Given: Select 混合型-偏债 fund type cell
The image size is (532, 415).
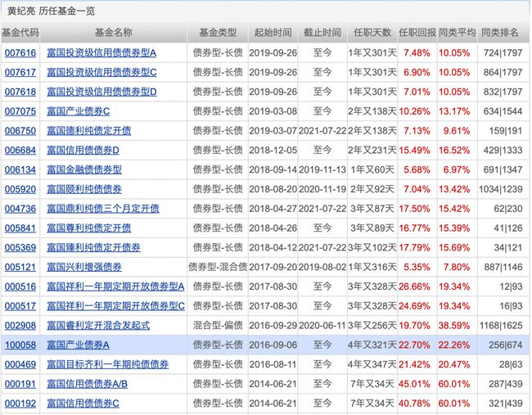Looking at the screenshot, I should [x=218, y=326].
